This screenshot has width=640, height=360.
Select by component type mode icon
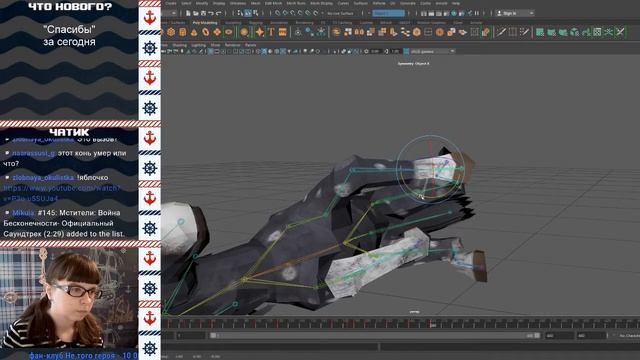point(256,13)
